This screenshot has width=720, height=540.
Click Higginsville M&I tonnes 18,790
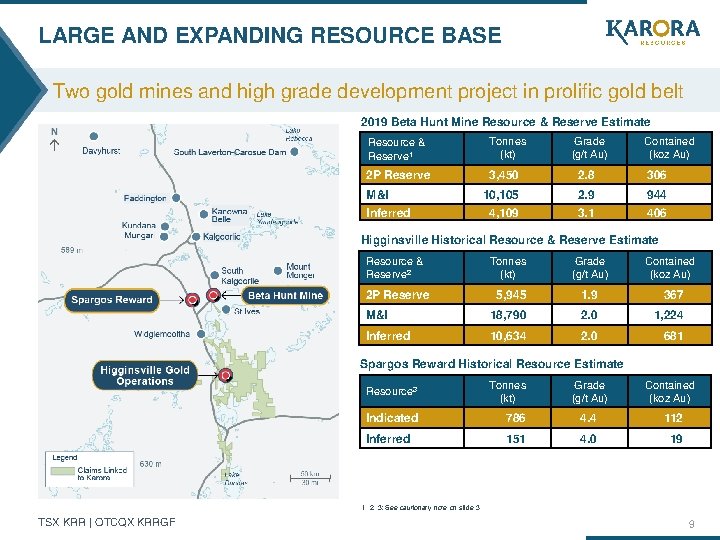coord(508,315)
